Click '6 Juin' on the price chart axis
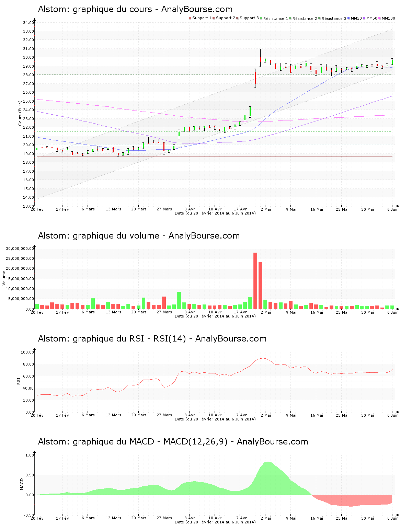This screenshot has height=532, width=412. pos(393,209)
